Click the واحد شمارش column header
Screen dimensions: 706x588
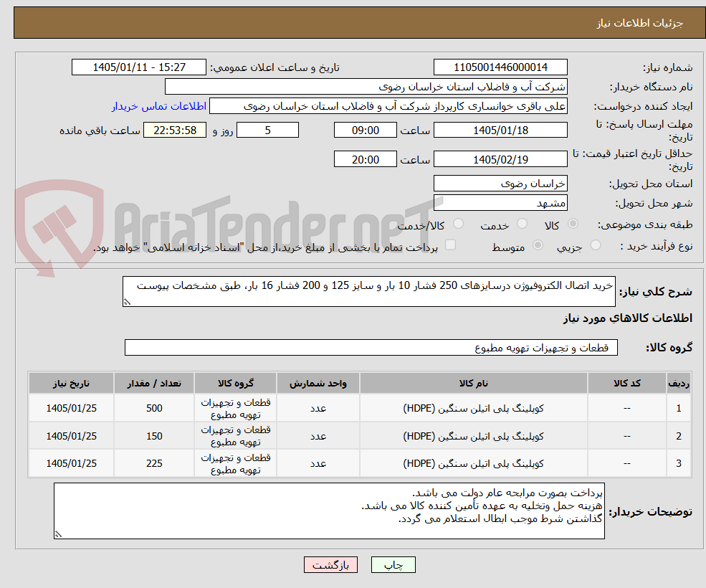click(x=318, y=383)
